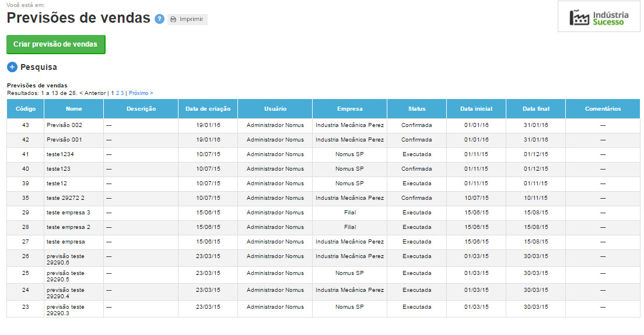Viewport: 644px width, 335px height.
Task: Expand the Pesquisa section plus icon
Action: click(x=12, y=67)
